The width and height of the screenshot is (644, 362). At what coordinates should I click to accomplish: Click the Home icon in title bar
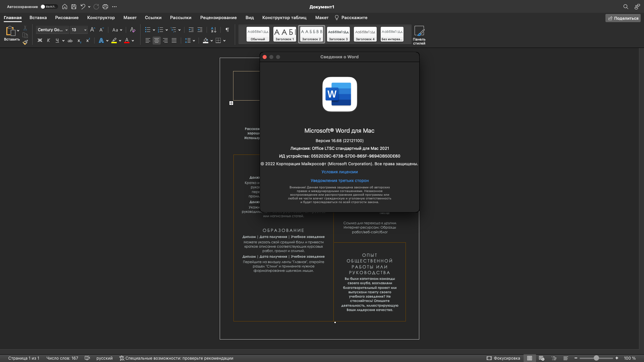pyautogui.click(x=65, y=7)
